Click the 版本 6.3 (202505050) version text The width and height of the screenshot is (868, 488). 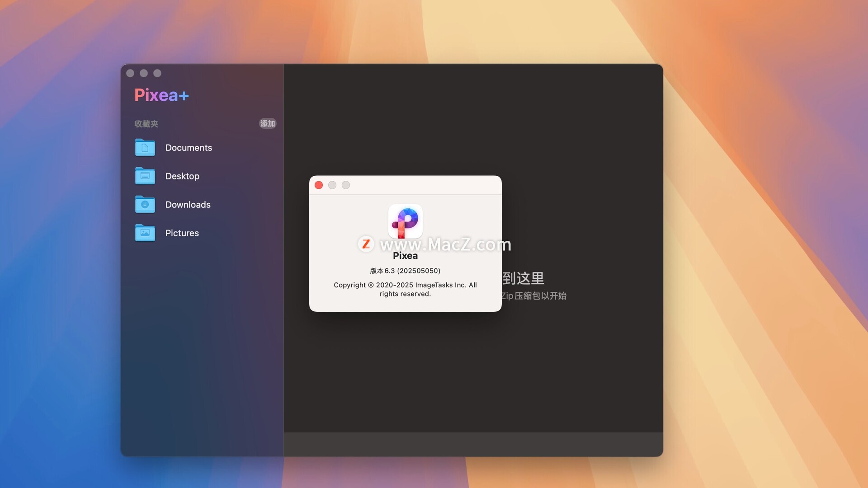tap(405, 271)
